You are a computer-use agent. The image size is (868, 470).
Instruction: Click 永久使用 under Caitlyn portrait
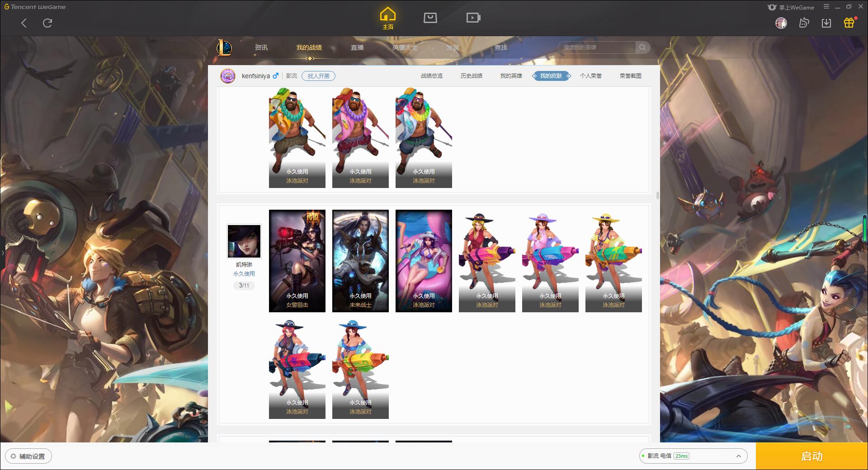(244, 274)
